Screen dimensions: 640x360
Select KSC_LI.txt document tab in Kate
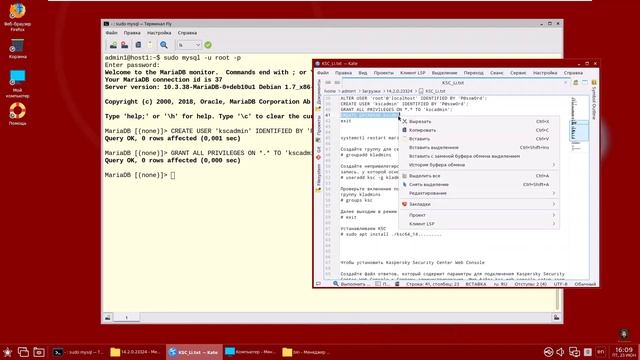click(452, 82)
